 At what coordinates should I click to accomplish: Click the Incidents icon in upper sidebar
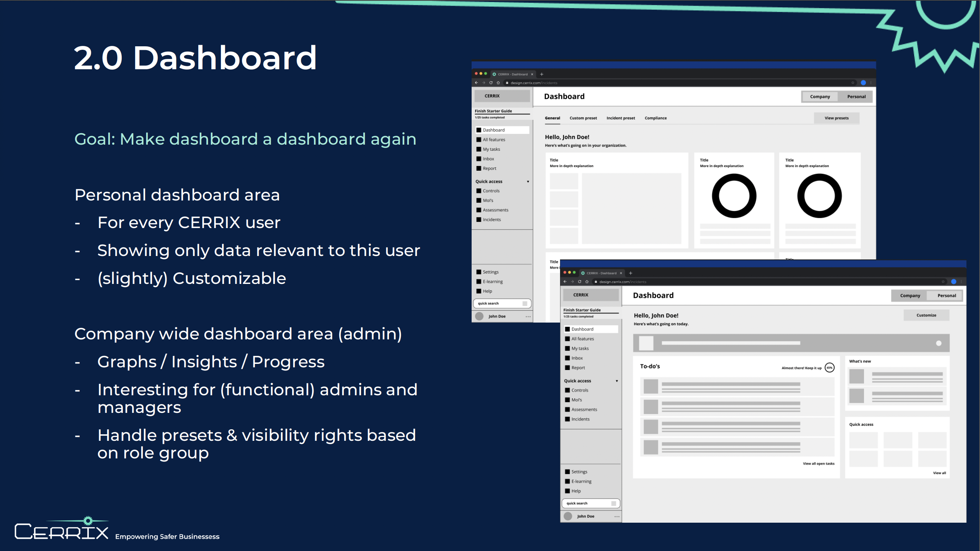click(479, 220)
